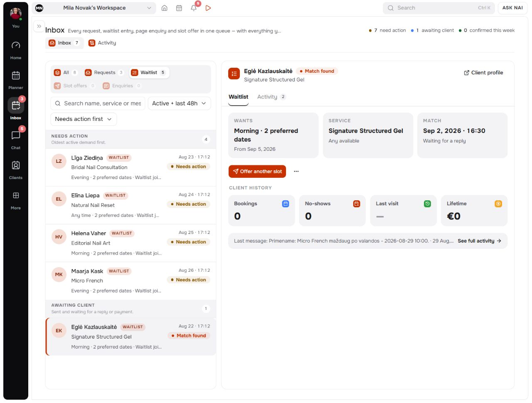Click the Lifetime coin icon
This screenshot has width=532, height=403.
(498, 204)
